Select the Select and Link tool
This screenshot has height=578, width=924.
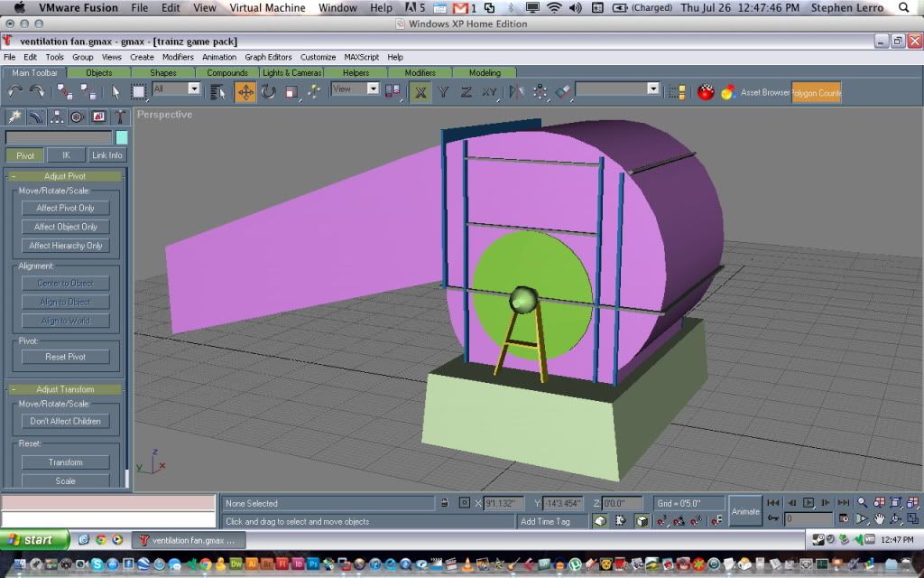tap(64, 92)
